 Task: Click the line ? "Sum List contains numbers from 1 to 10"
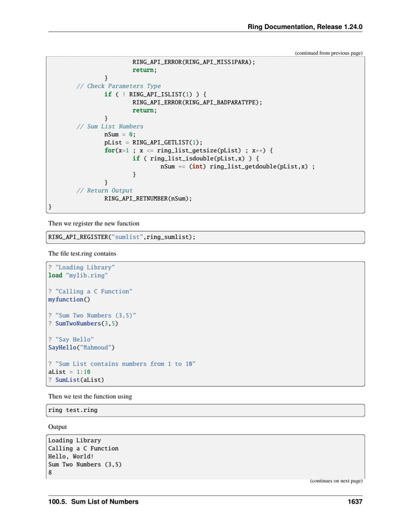122,364
